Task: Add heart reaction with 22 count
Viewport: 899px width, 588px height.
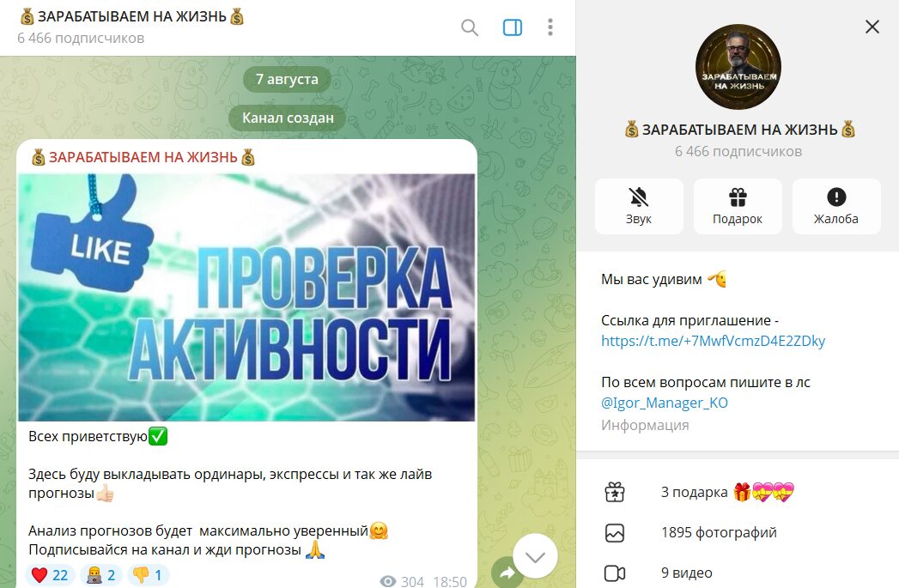Action: coord(50,575)
